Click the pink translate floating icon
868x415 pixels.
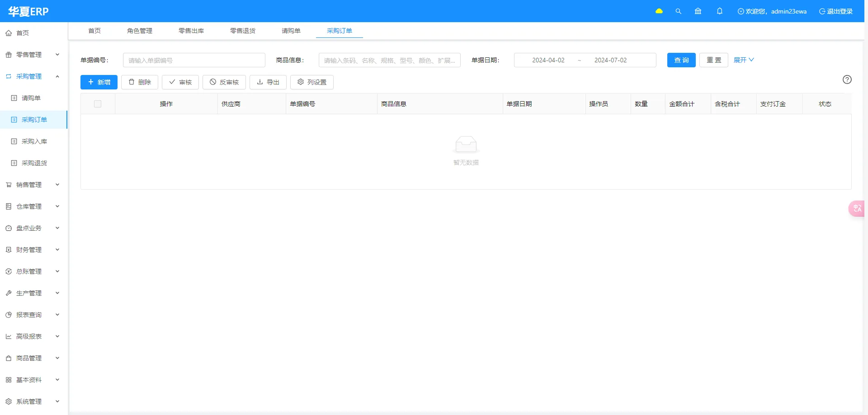point(857,209)
